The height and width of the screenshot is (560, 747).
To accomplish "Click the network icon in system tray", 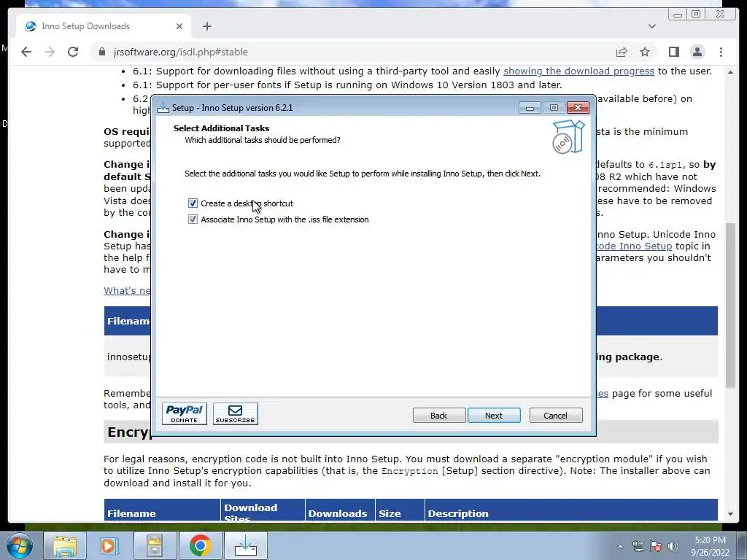I will coord(638,546).
